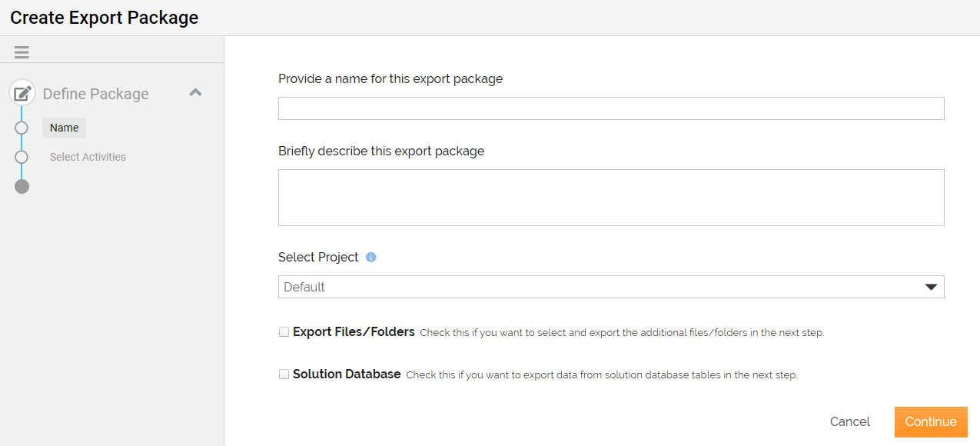
Task: Click the Select Project dropdown arrow
Action: click(x=931, y=287)
